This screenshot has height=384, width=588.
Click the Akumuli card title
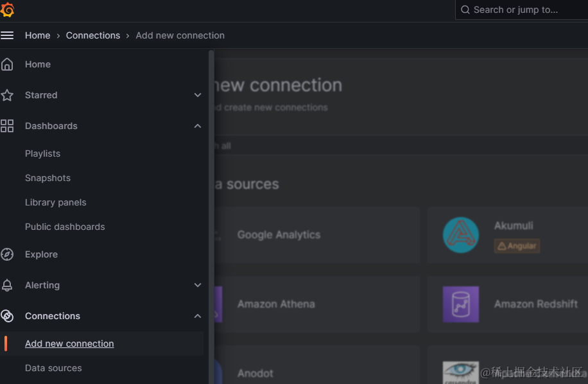point(514,226)
